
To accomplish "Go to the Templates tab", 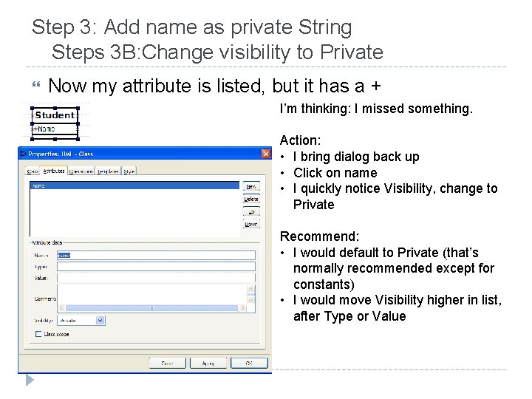I will tap(108, 171).
